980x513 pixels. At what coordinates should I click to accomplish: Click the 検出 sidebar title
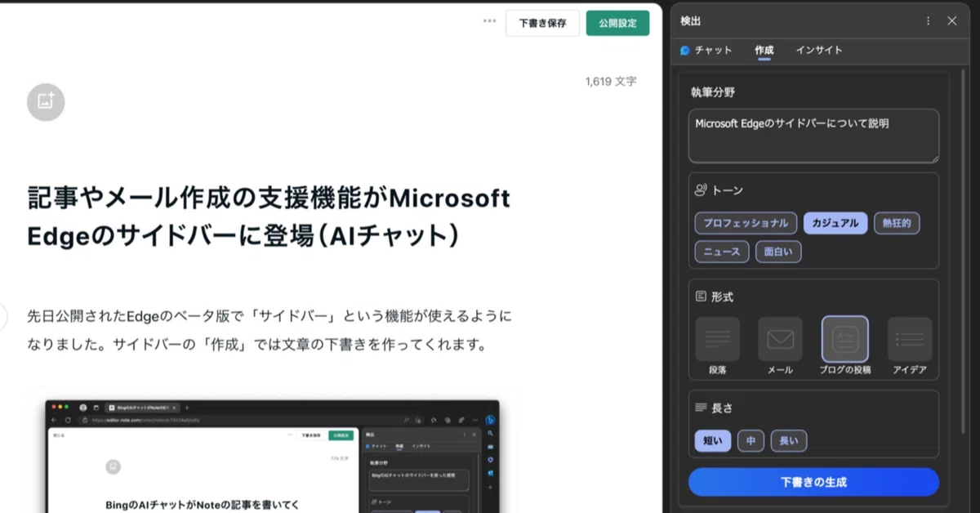click(x=690, y=21)
